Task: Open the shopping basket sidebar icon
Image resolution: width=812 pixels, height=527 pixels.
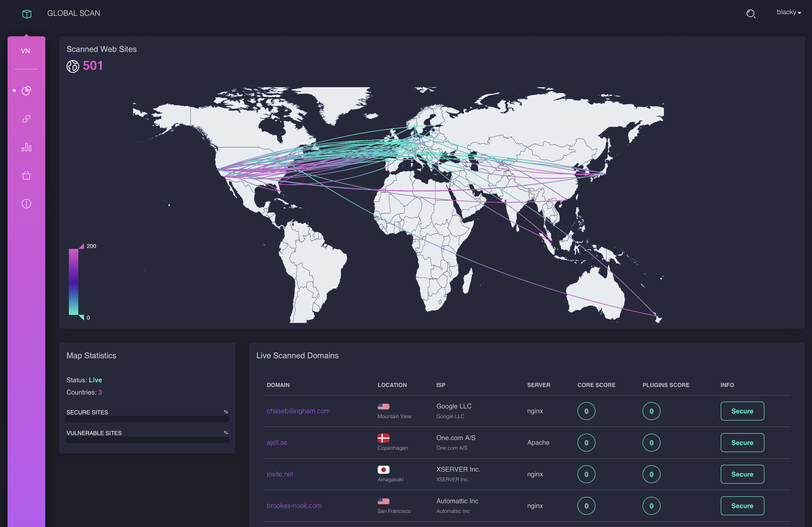Action: [26, 175]
